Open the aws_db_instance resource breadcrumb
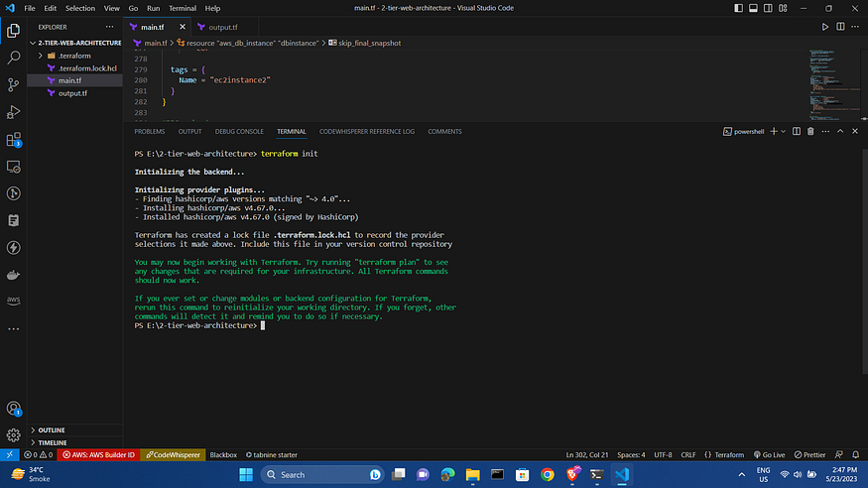The height and width of the screenshot is (488, 868). (x=247, y=43)
